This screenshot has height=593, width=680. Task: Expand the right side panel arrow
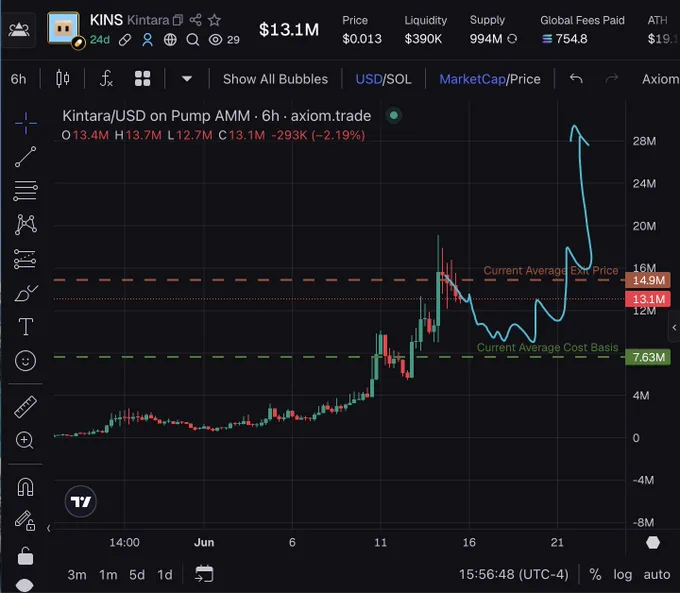click(674, 328)
